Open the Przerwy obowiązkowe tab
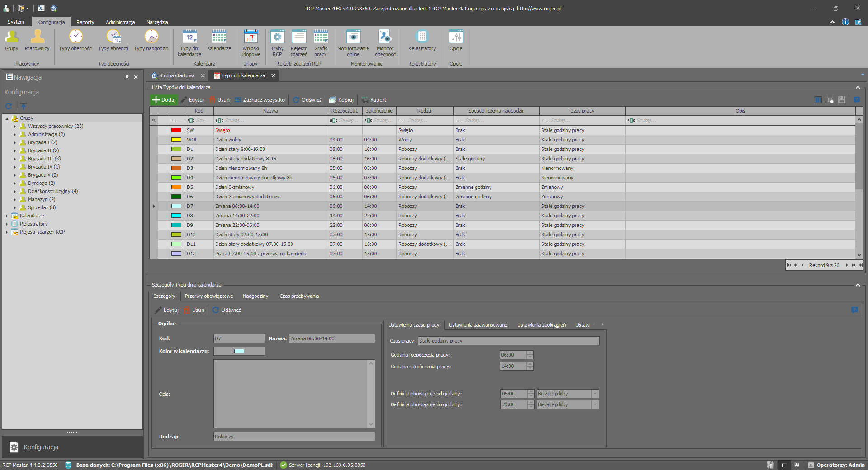868x470 pixels. click(209, 296)
